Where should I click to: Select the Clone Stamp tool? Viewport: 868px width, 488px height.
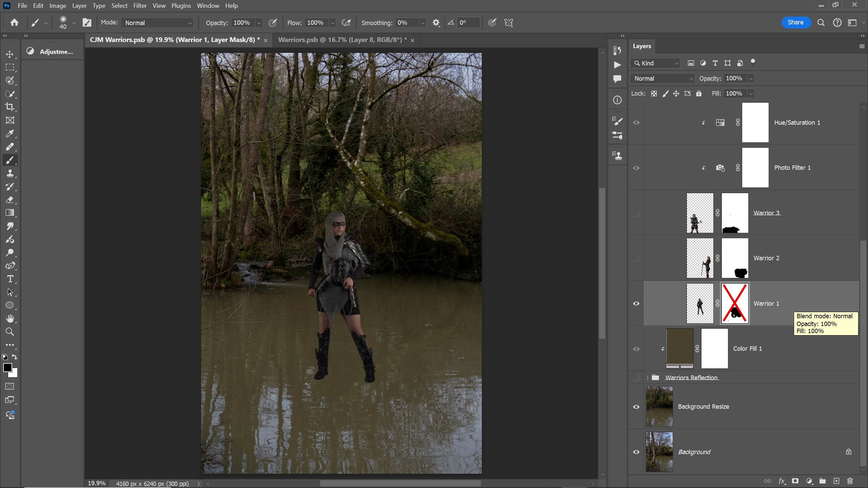point(10,173)
